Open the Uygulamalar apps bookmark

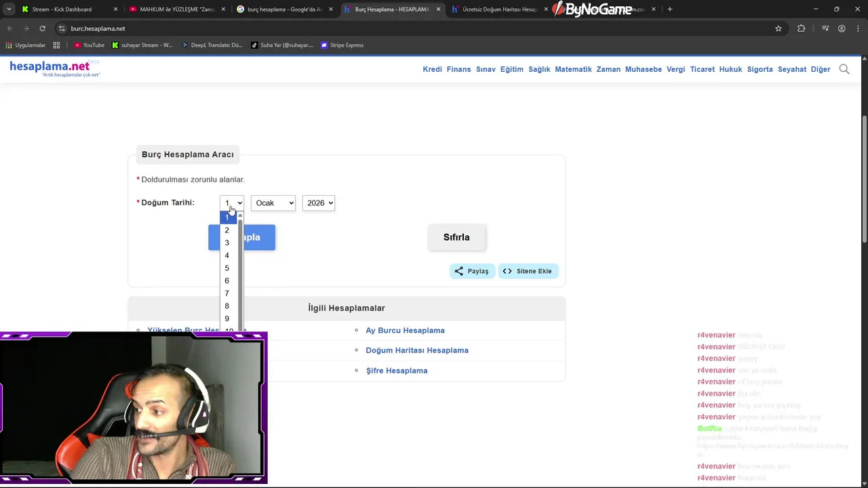[x=25, y=45]
